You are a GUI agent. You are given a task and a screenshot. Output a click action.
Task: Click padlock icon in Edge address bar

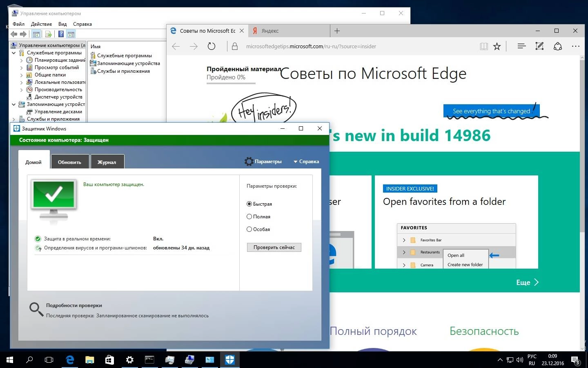coord(235,46)
